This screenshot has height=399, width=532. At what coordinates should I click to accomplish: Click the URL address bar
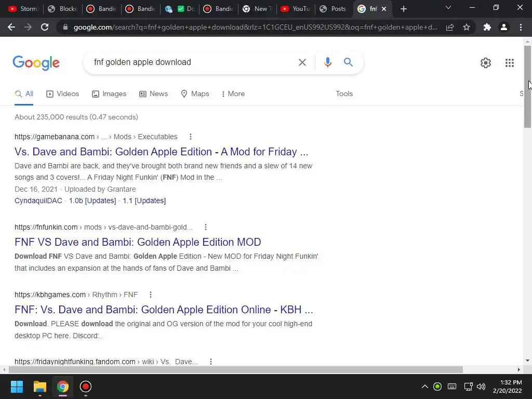(x=255, y=27)
